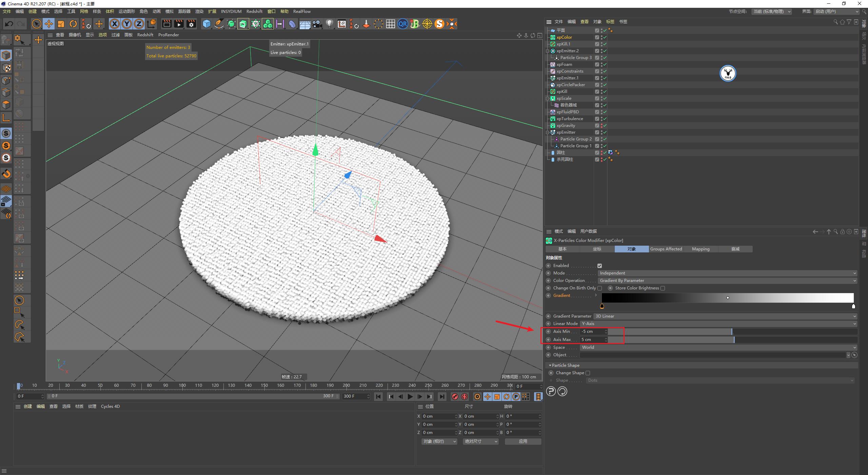868x475 pixels.
Task: Switch to the Groups Affected tab
Action: pos(666,249)
